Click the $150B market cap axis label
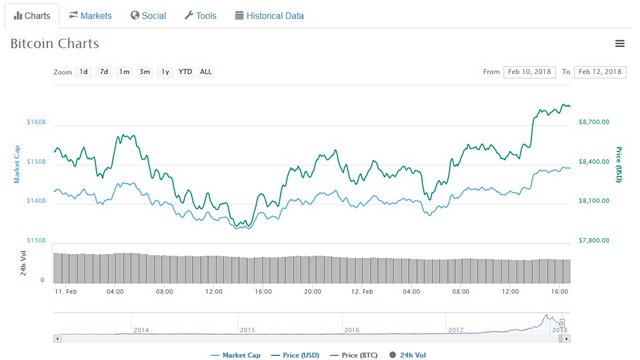Image resolution: width=640 pixels, height=360 pixels. pyautogui.click(x=36, y=162)
